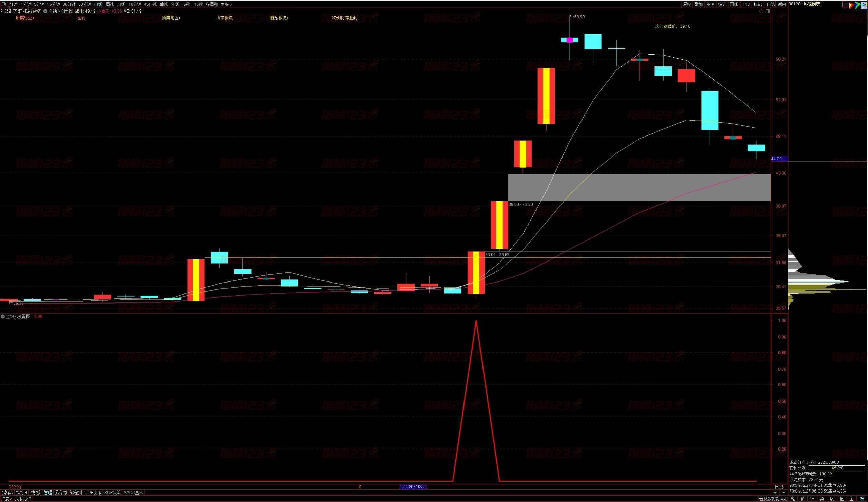This screenshot has height=502, width=868.
Task: Toggle the left panel icon in top-left corner
Action: point(4,4)
